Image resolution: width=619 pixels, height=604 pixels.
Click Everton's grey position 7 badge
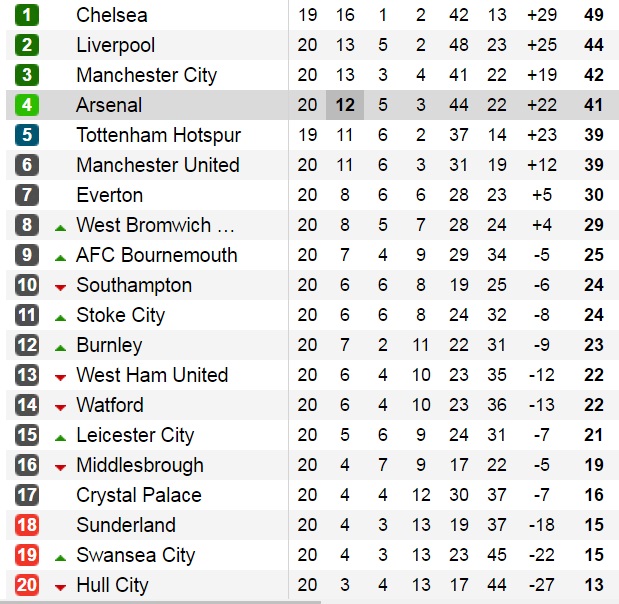click(x=27, y=195)
